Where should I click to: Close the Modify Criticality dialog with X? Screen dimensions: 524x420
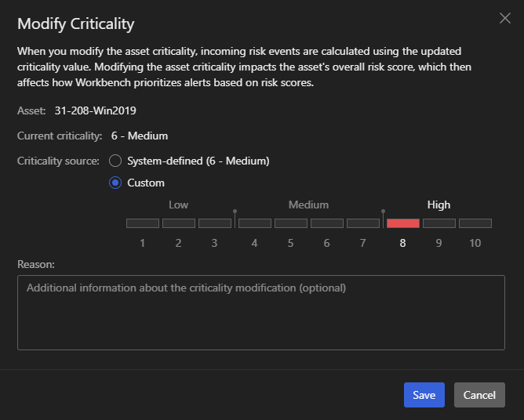(504, 18)
